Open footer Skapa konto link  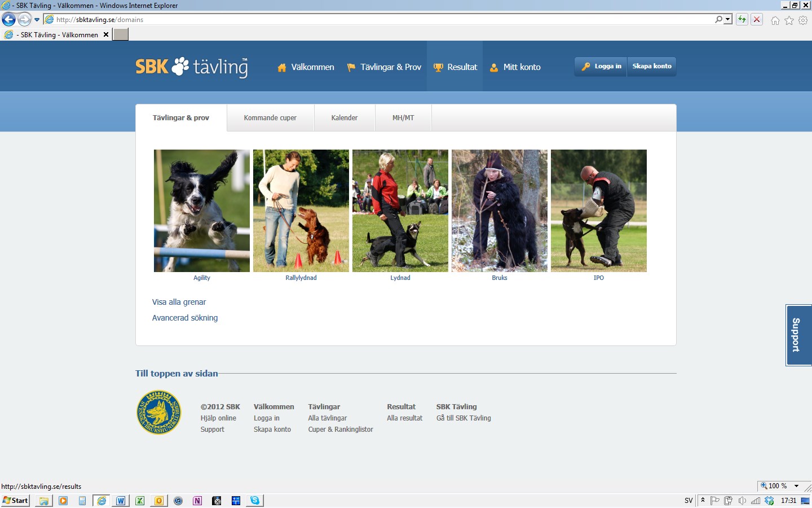tap(272, 430)
